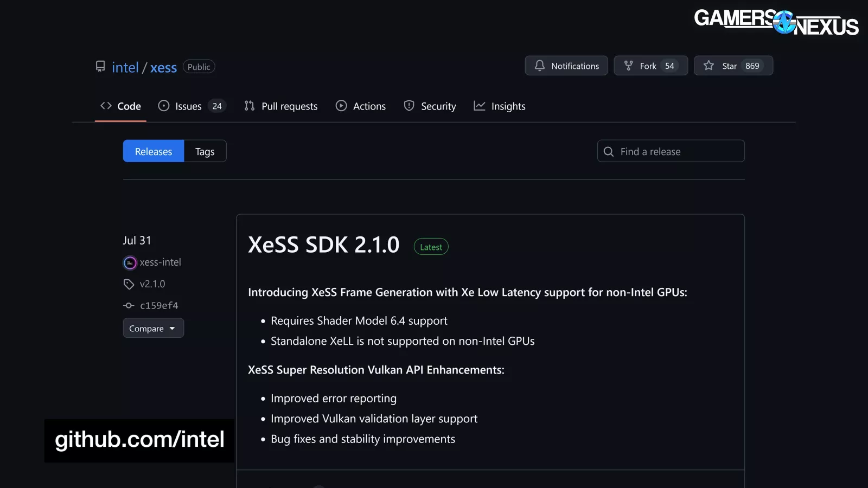Open the Issues tab
868x488 pixels.
click(x=188, y=106)
